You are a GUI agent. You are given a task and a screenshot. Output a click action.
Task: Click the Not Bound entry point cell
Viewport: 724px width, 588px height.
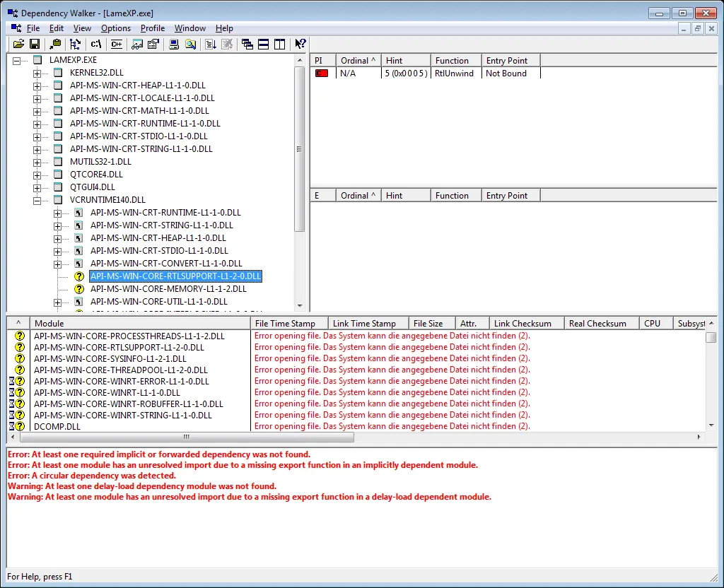click(x=506, y=73)
